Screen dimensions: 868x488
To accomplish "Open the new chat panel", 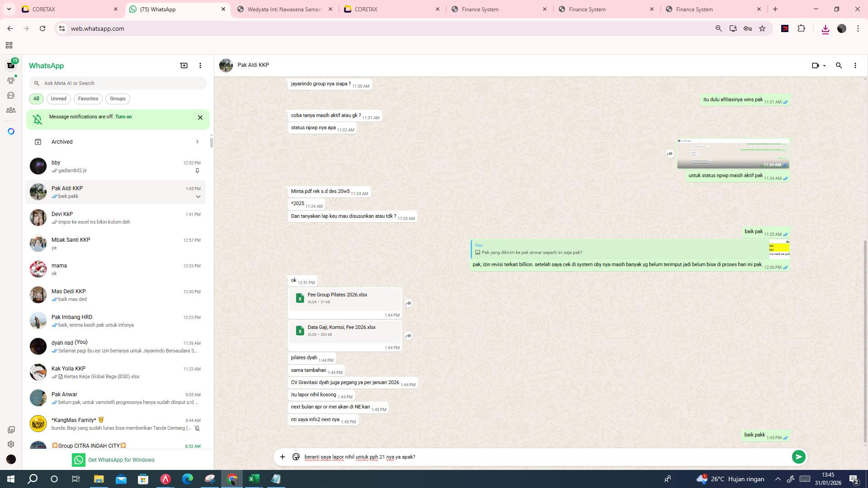I will tap(184, 65).
